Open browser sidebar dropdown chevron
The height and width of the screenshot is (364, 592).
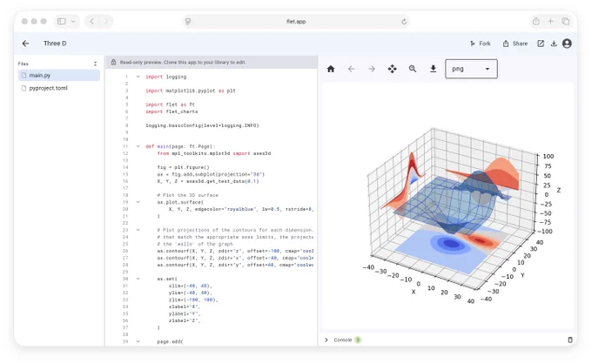73,22
